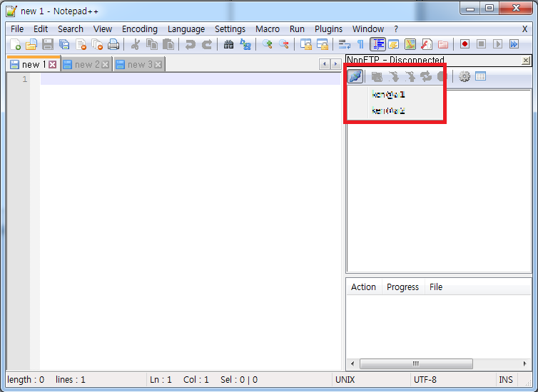Click the Save floppy disk icon
Screen dimensions: 538x392
[48, 44]
